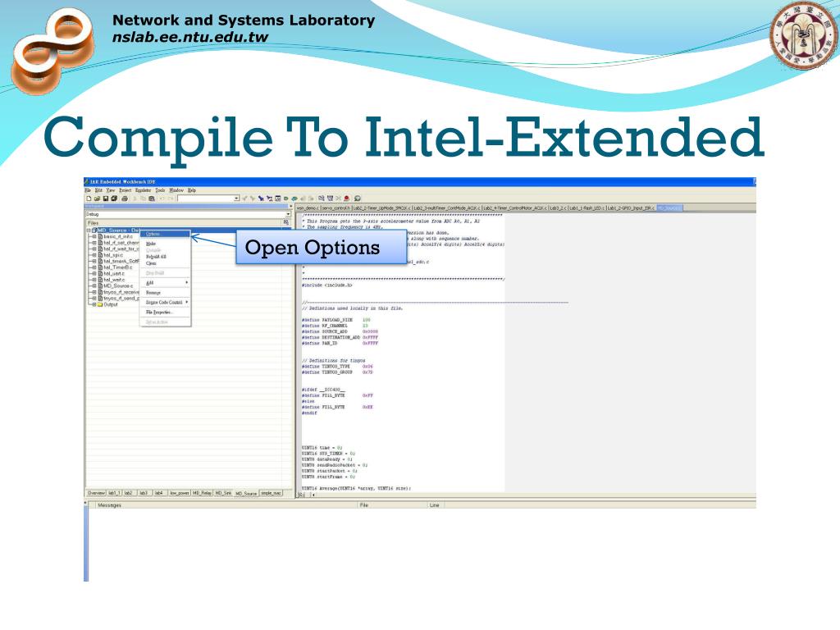Click the Compile toolbar icon

321,199
